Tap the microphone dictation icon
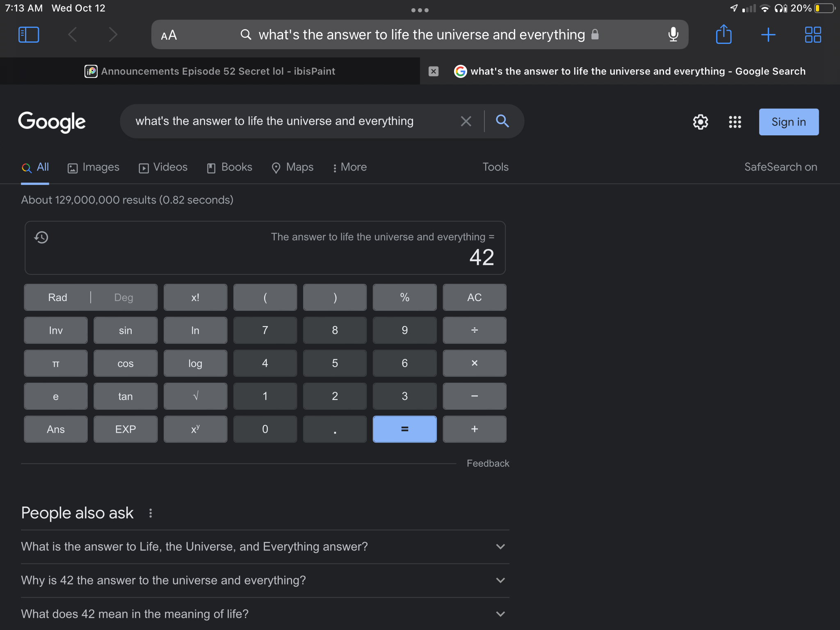Screen dimensions: 840x630 click(673, 34)
